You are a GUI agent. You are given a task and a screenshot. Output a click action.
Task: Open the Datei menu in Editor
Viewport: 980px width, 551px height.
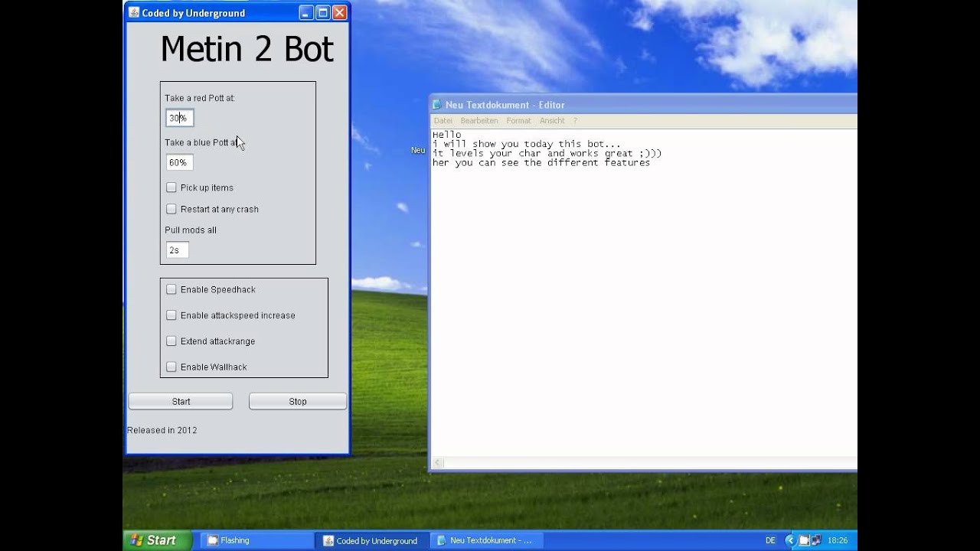[x=443, y=121]
